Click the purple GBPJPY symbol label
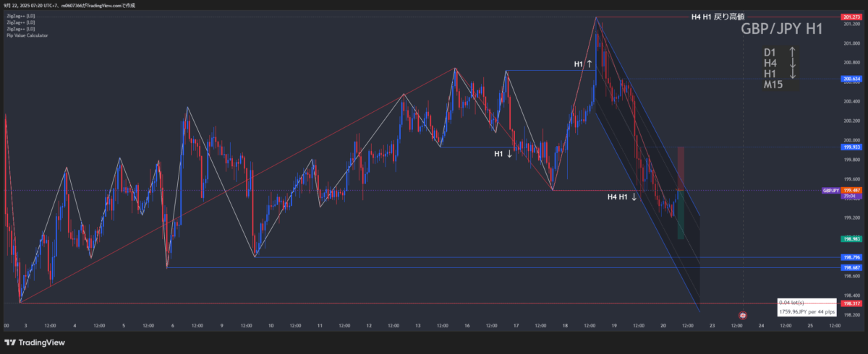The image size is (868, 354). [830, 190]
